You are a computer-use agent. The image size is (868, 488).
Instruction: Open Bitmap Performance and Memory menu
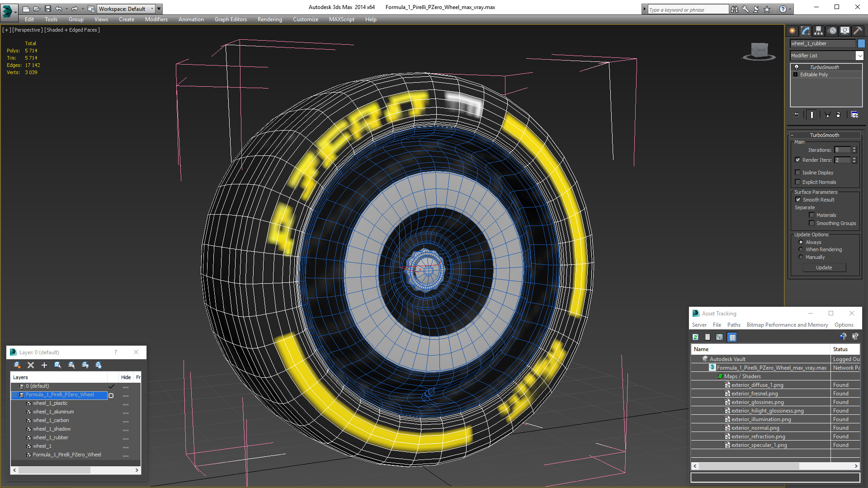[x=787, y=325]
